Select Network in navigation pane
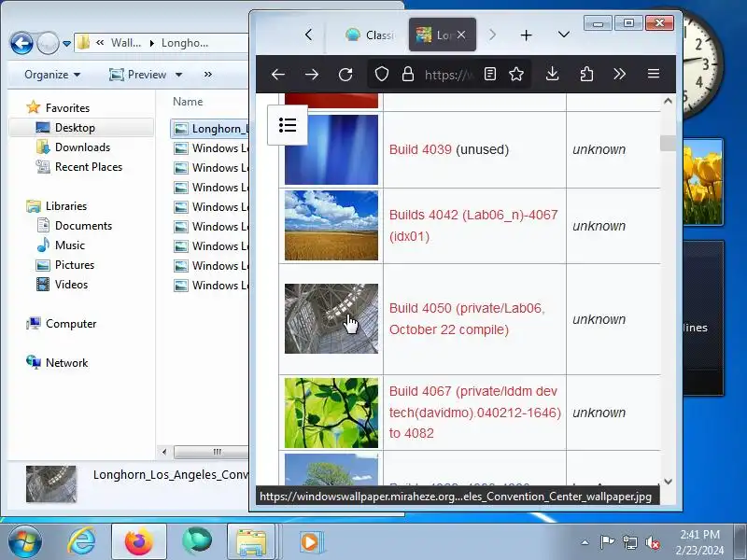The width and height of the screenshot is (747, 560). (x=66, y=363)
